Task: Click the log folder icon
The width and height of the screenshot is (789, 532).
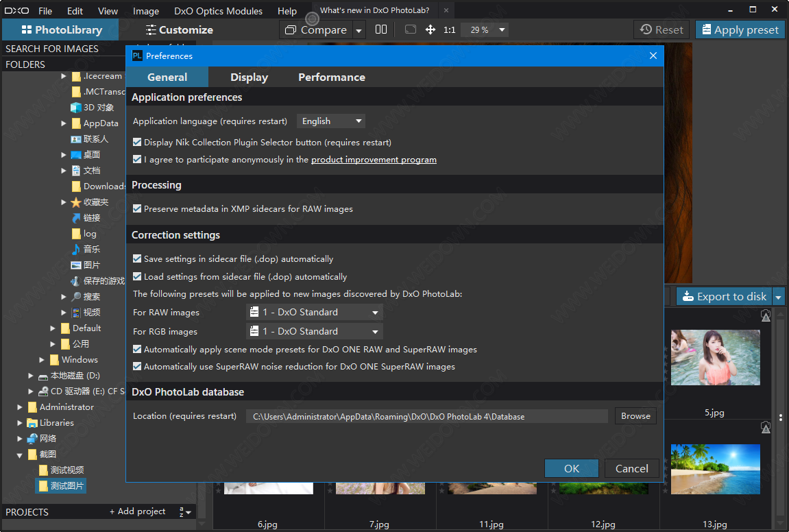Action: coord(77,234)
